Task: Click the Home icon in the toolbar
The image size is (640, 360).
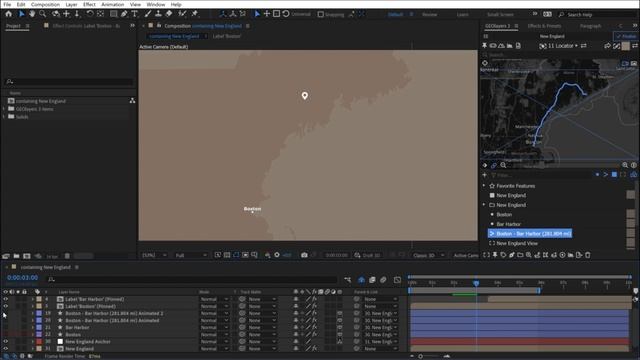Action: 9,14
